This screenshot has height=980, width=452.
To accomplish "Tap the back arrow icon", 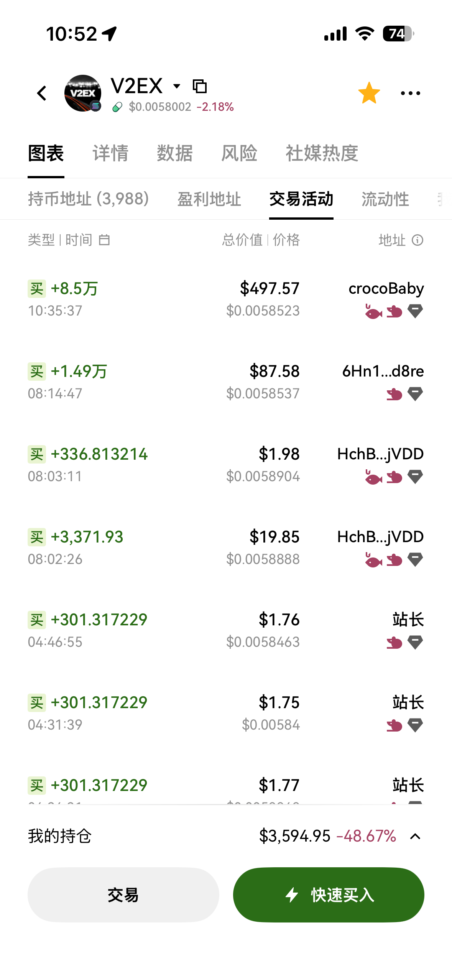I will [x=42, y=93].
